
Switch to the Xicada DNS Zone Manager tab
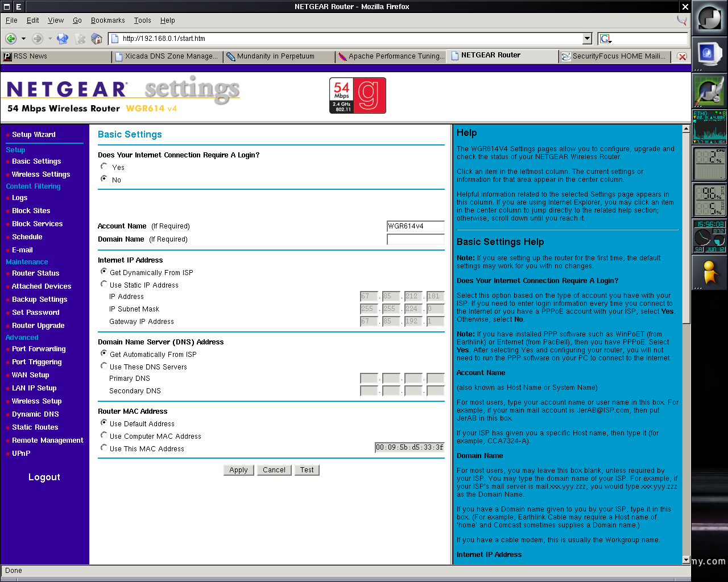pos(167,56)
